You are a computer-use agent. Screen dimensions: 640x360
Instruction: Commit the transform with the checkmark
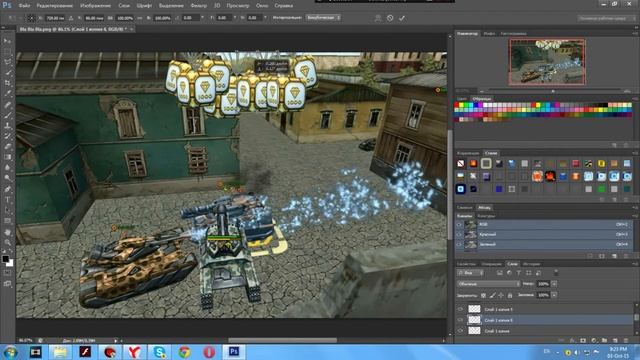(x=402, y=18)
